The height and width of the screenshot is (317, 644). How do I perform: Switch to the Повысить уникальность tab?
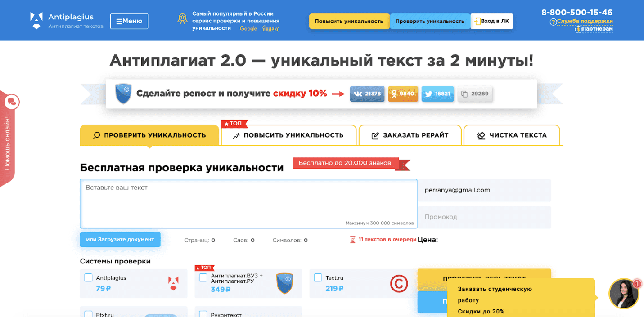[288, 135]
